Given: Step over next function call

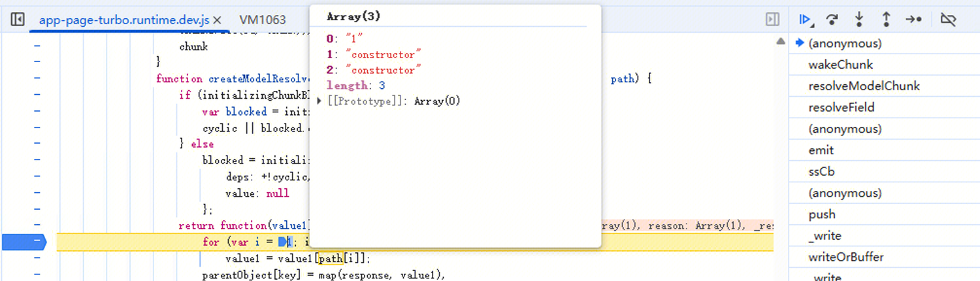Looking at the screenshot, I should coord(832,20).
